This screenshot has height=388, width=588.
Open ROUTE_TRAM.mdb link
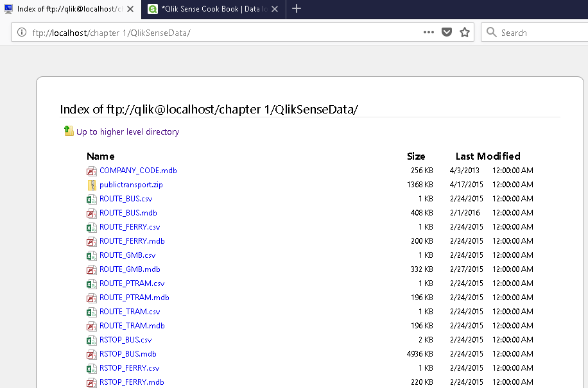click(x=132, y=325)
